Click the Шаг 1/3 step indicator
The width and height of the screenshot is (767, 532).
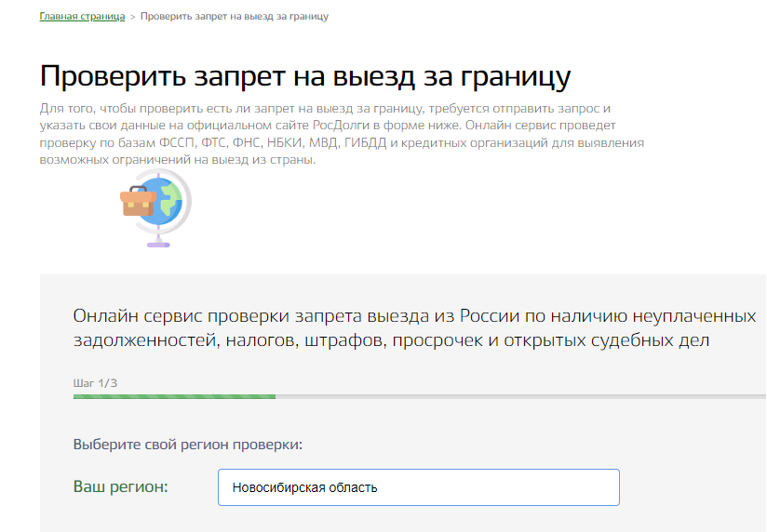(x=95, y=382)
